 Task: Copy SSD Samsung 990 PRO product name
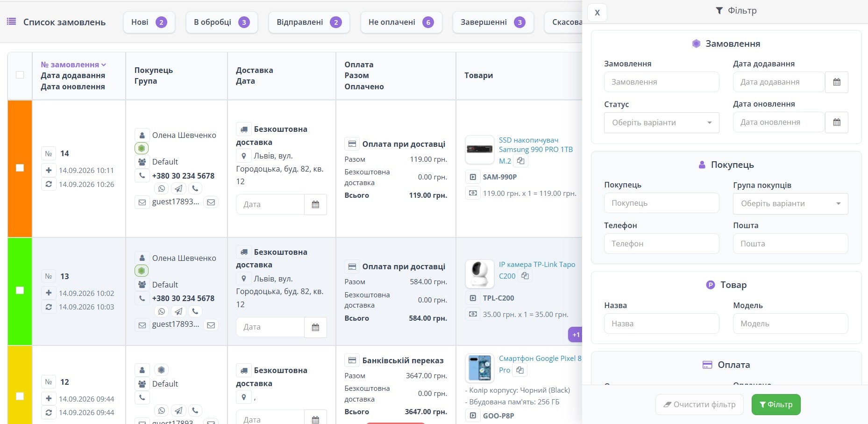[x=520, y=161]
